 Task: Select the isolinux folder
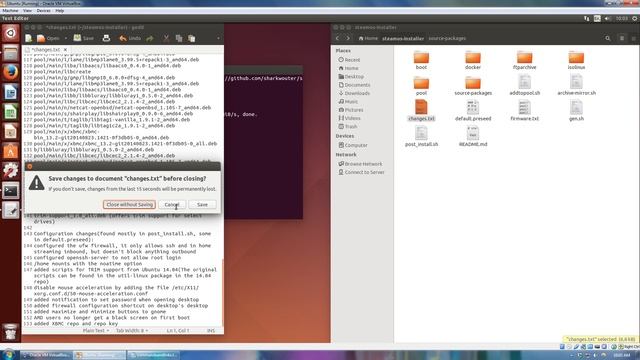tap(576, 60)
